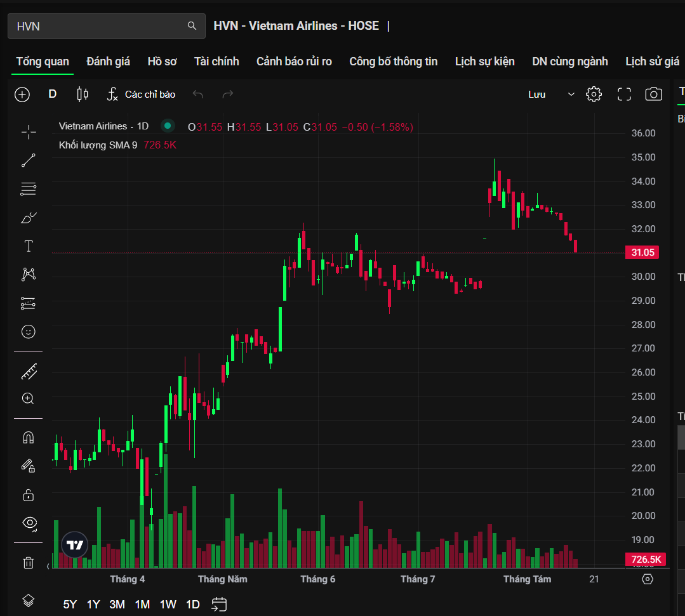Choose the Fibonacci retracement lines tool
Viewport: 685px width, 616px height.
tap(29, 189)
